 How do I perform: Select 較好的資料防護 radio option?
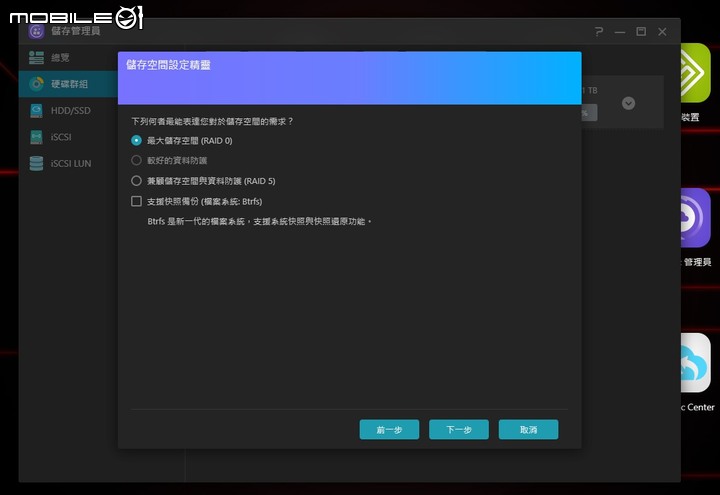point(136,160)
